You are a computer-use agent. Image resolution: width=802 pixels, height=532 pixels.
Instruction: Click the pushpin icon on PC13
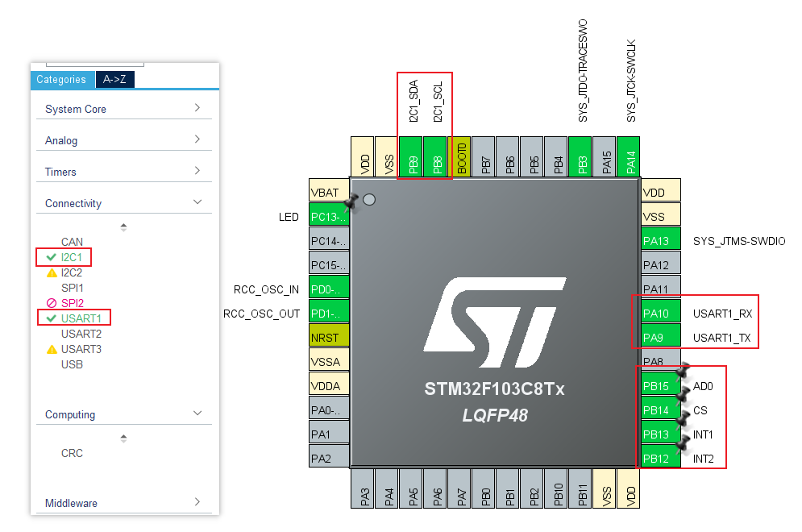tap(351, 202)
